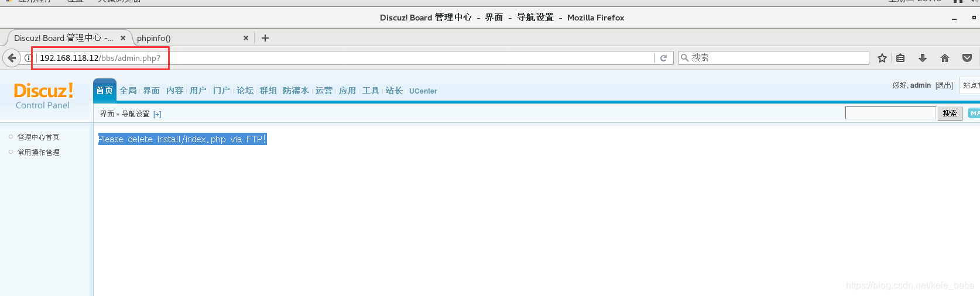Click the Discuz! Control Panel logo
Viewport: 980px width, 296px height.
[43, 97]
